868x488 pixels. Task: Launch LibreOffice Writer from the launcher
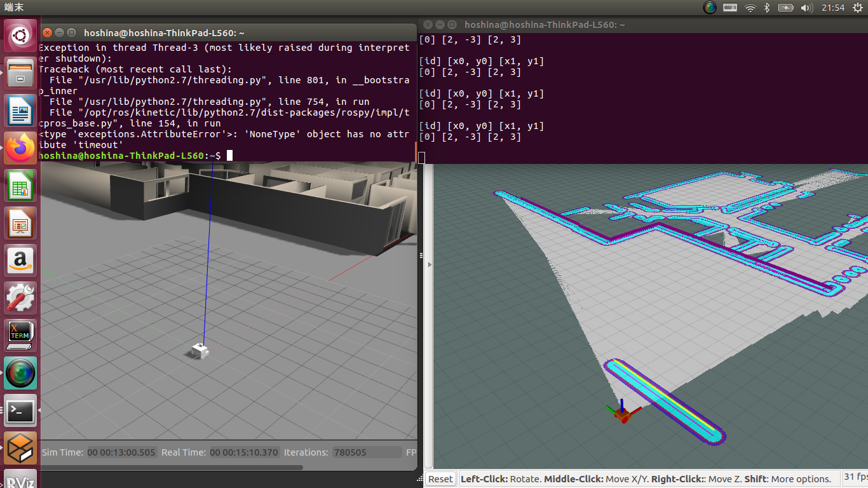[x=20, y=111]
